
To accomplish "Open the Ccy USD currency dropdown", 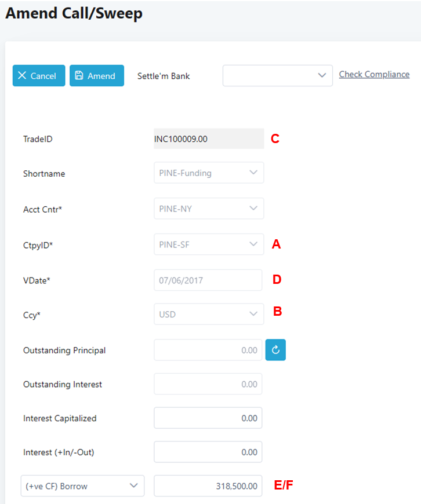I will 209,314.
